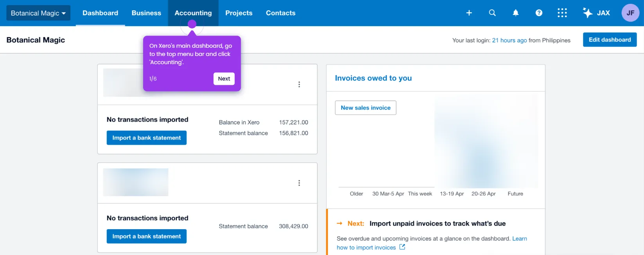This screenshot has height=255, width=644.
Task: Select the '30 Mar-5 Apr' chart label
Action: click(388, 194)
